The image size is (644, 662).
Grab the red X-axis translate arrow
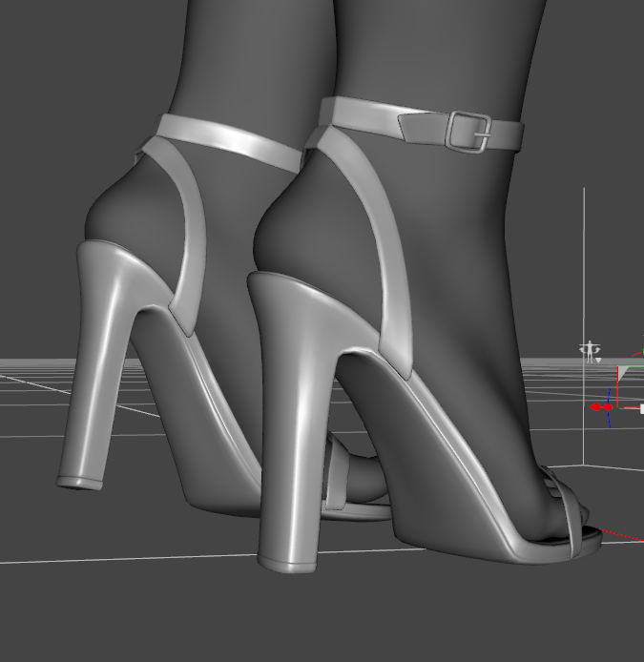pos(595,407)
